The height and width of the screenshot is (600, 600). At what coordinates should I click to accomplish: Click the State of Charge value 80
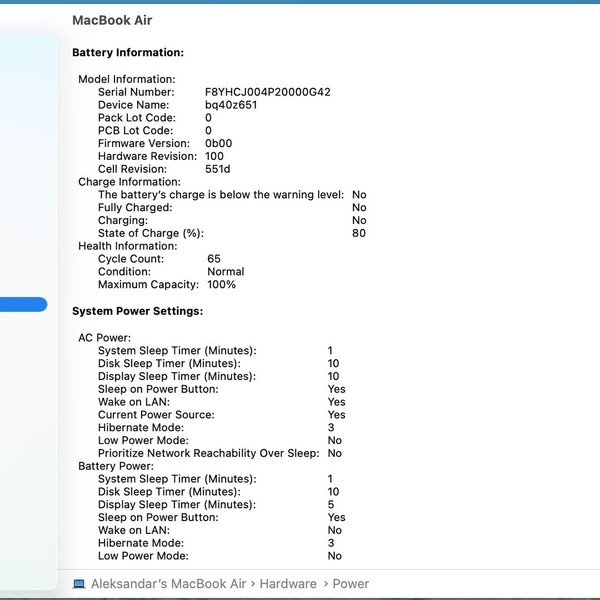pos(359,233)
